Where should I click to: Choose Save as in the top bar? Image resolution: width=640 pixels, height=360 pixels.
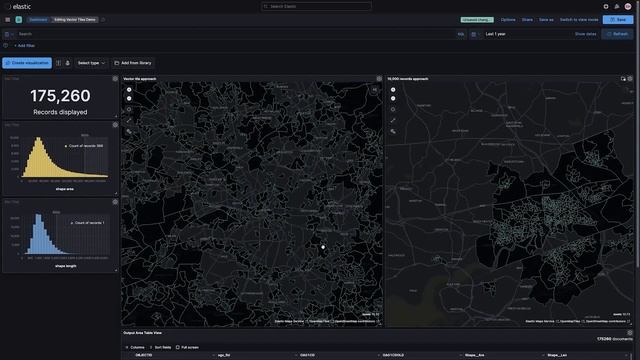[x=546, y=20]
